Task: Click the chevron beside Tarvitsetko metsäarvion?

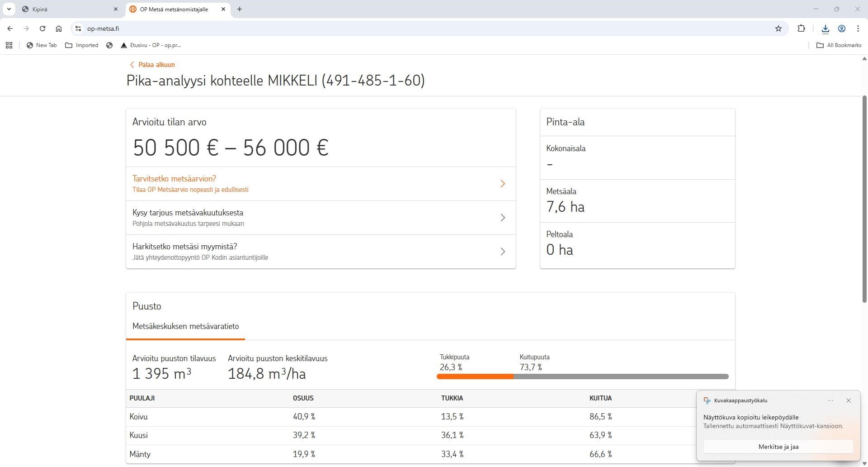Action: (503, 184)
